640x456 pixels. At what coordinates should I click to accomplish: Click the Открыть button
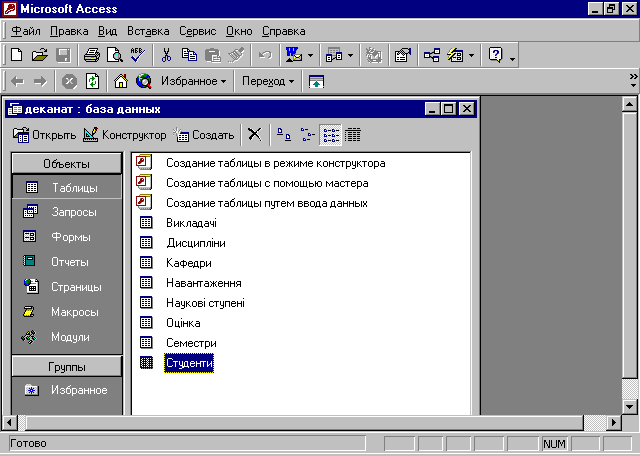coord(44,135)
